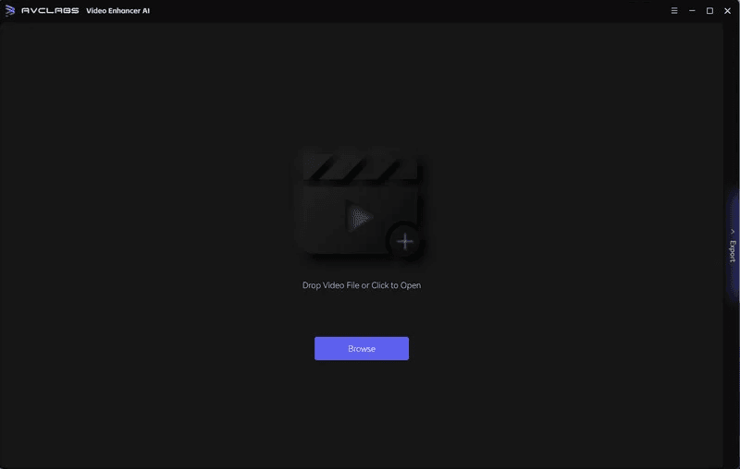Click the clapperboard add-video icon
Viewport: 740px width, 469px height.
pos(361,203)
